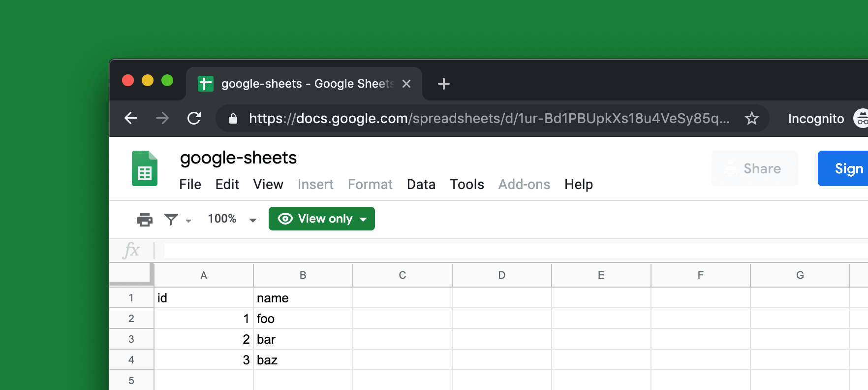Select column A header
The height and width of the screenshot is (390, 868).
tap(204, 275)
